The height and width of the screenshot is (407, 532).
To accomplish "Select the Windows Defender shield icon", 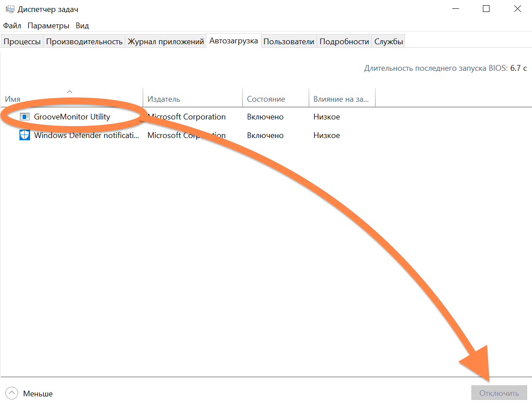I will click(x=25, y=135).
